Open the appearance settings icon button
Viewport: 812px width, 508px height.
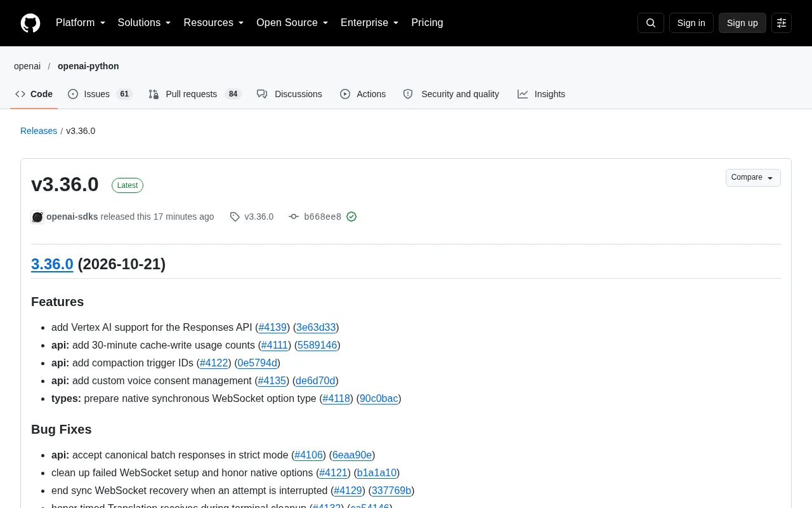(x=782, y=23)
